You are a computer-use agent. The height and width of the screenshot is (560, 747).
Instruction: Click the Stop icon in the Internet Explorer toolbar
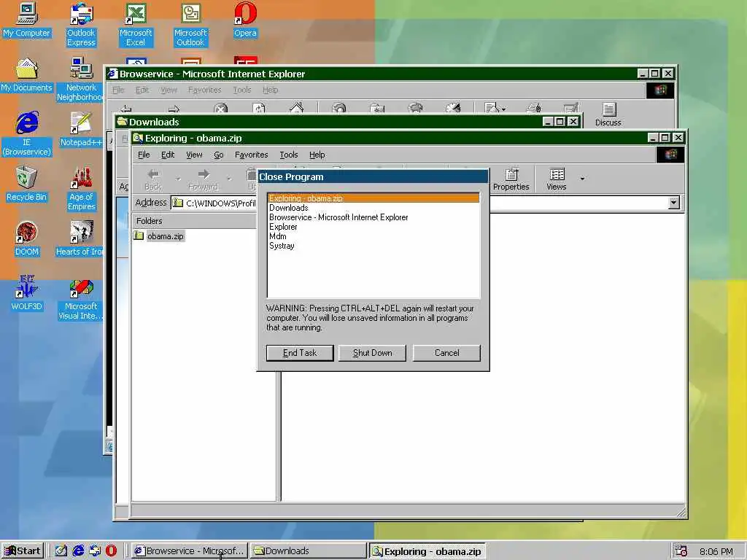click(x=220, y=109)
